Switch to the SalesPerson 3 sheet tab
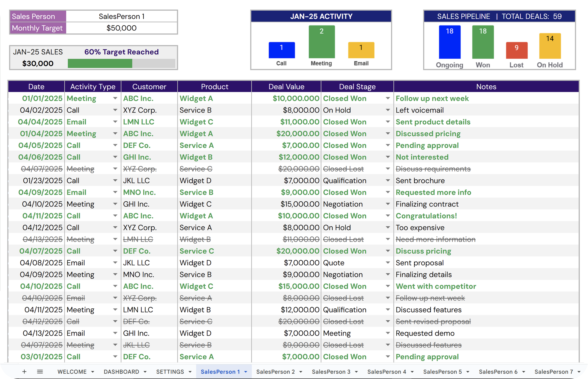Image resolution: width=588 pixels, height=379 pixels. point(331,372)
